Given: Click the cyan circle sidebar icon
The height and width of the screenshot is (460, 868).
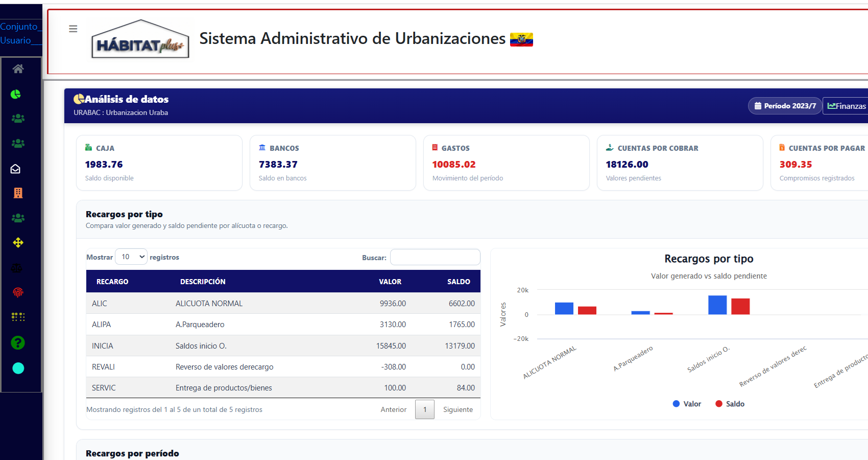Looking at the screenshot, I should pos(18,368).
